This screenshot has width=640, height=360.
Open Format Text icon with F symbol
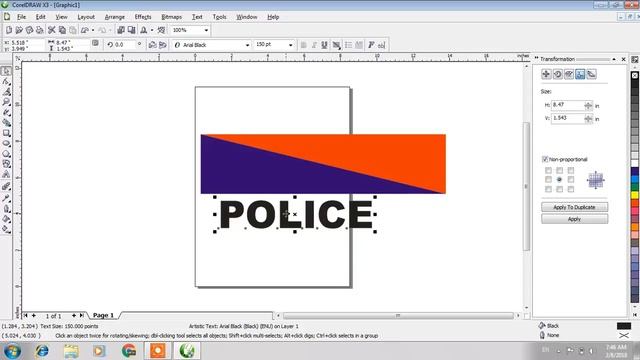tap(371, 45)
